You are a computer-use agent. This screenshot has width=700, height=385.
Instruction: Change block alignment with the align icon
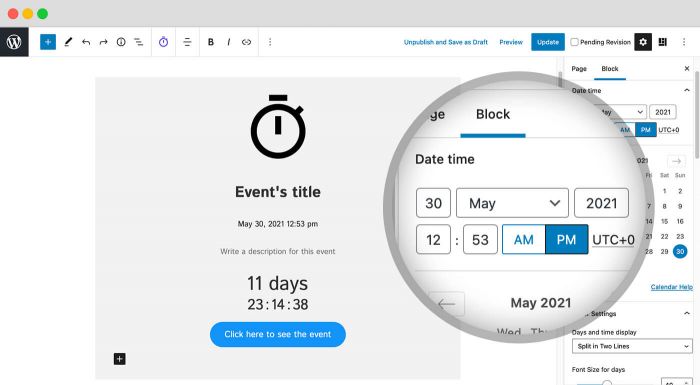pos(187,42)
